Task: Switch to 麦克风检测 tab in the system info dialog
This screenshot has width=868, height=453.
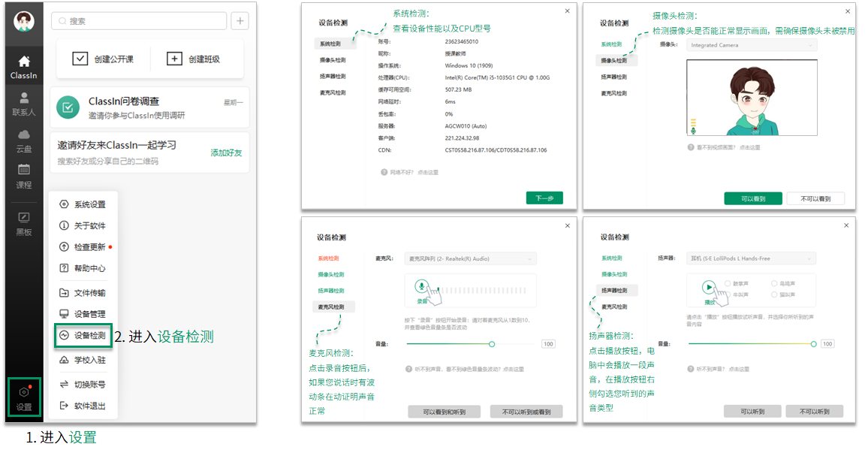Action: point(333,92)
